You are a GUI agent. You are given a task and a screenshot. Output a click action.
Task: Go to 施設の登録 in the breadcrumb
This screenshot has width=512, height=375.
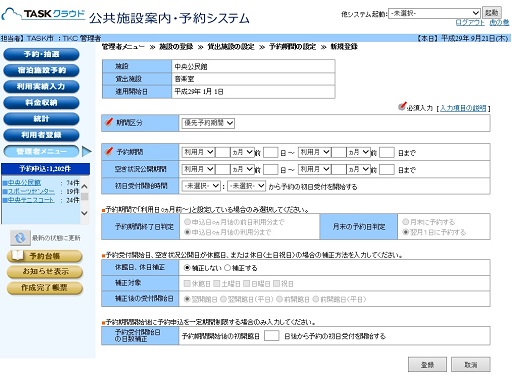176,46
